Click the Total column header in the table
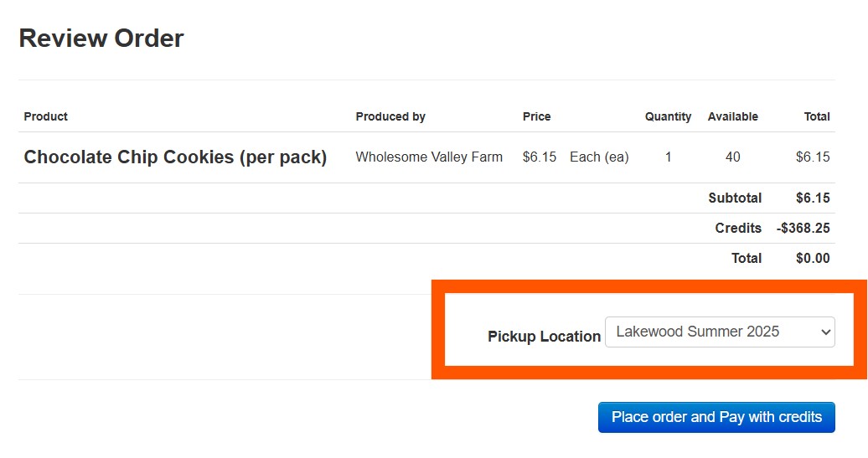Viewport: 868px width, 458px height. click(x=817, y=116)
